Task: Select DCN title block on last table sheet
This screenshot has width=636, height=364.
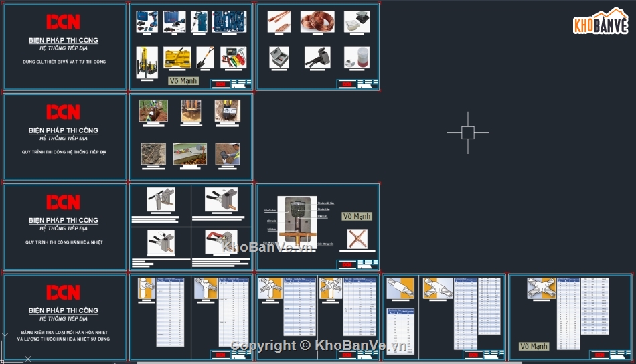Action: [x=610, y=355]
